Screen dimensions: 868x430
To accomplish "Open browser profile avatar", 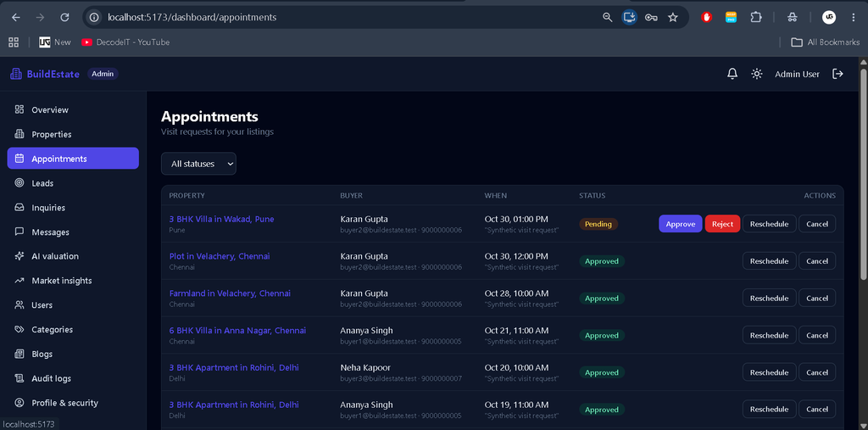I will pyautogui.click(x=829, y=17).
